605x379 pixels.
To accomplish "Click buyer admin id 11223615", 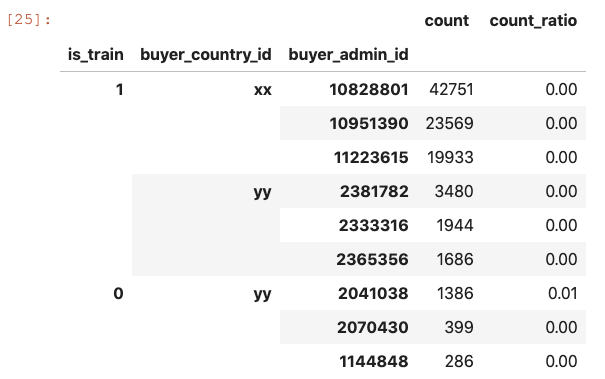I will pos(371,157).
